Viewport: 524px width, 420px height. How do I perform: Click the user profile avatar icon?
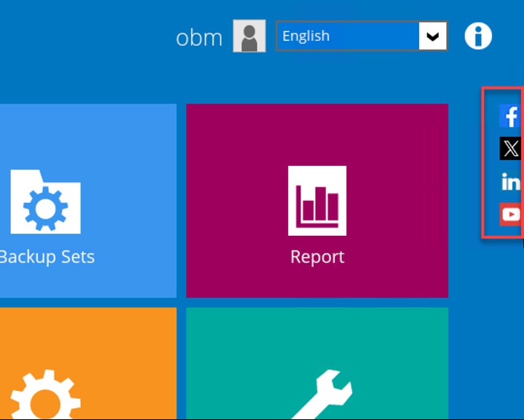coord(249,36)
